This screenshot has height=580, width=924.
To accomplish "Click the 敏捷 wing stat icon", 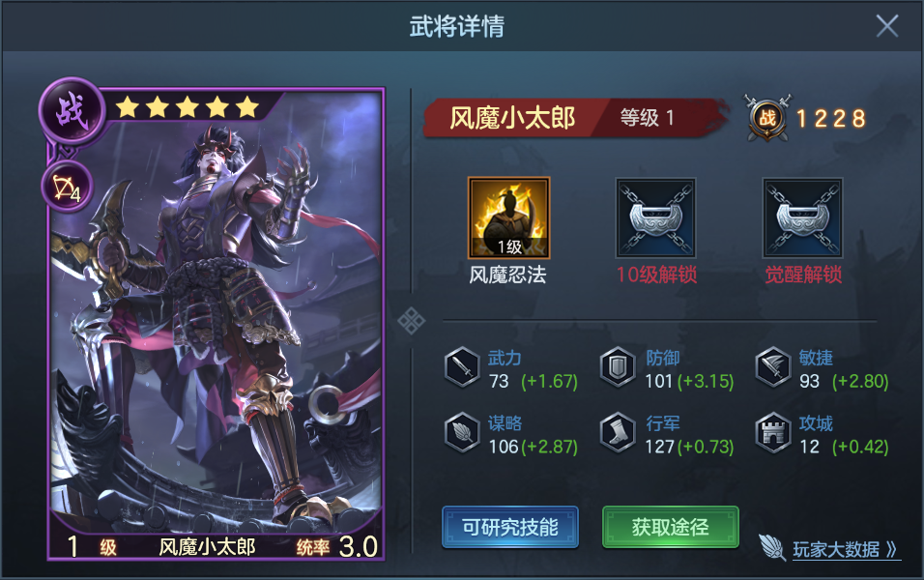I will [x=773, y=367].
